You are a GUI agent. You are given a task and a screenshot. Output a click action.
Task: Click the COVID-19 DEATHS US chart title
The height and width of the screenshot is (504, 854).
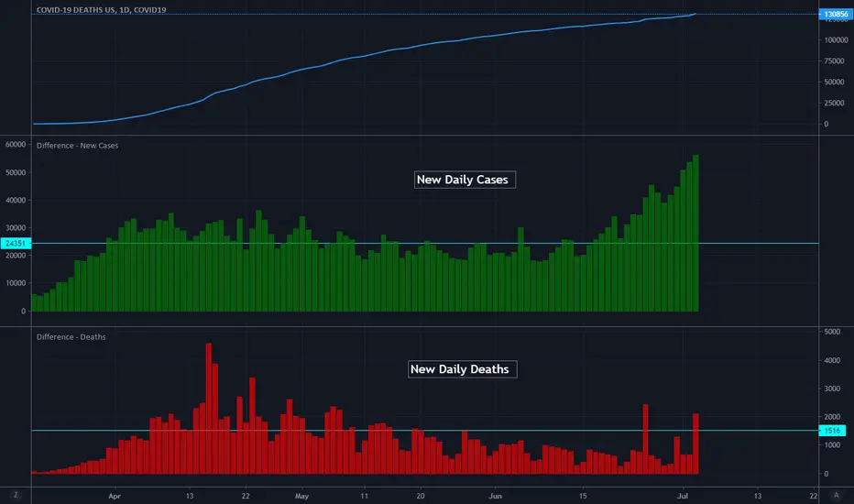102,10
